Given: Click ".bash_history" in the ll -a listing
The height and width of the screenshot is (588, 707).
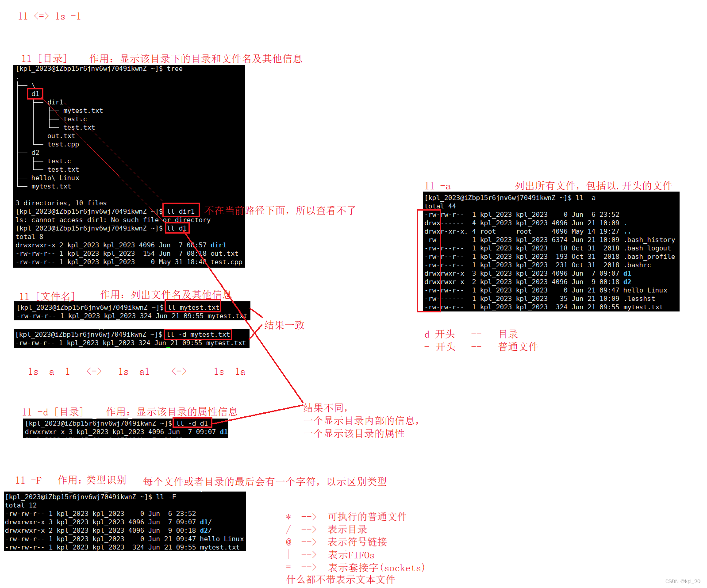Looking at the screenshot, I should 649,240.
